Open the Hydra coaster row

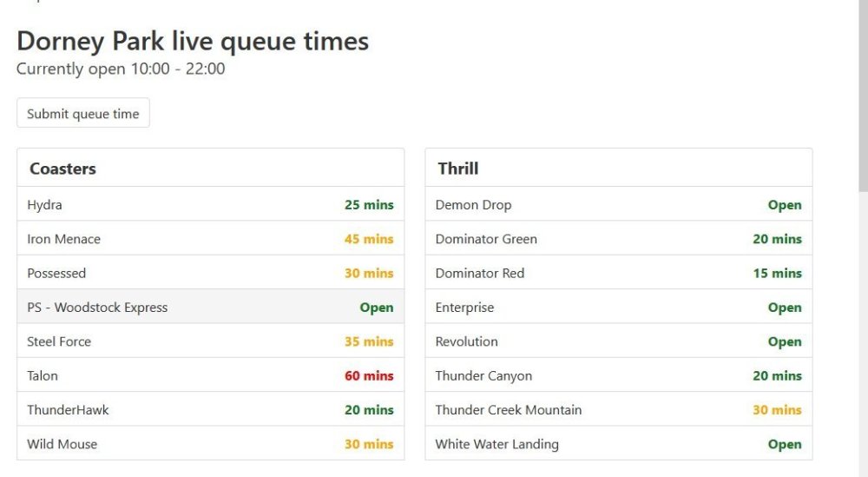click(45, 205)
